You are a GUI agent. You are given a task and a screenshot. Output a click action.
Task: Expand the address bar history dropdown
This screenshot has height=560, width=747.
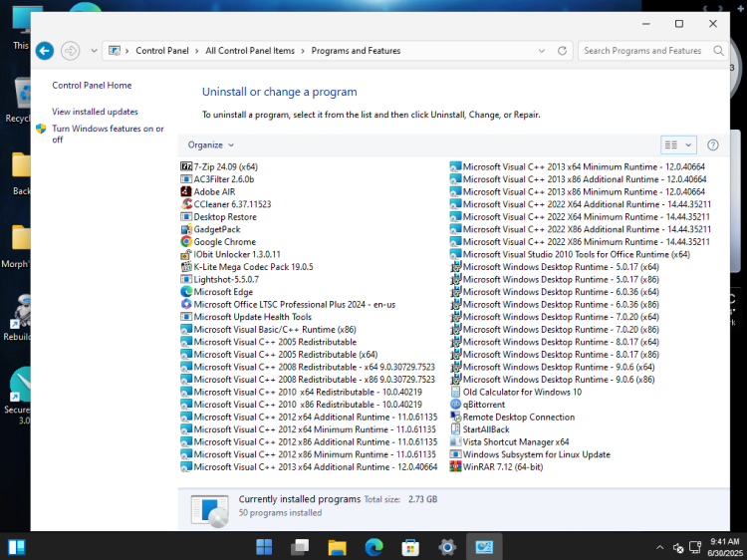click(542, 51)
